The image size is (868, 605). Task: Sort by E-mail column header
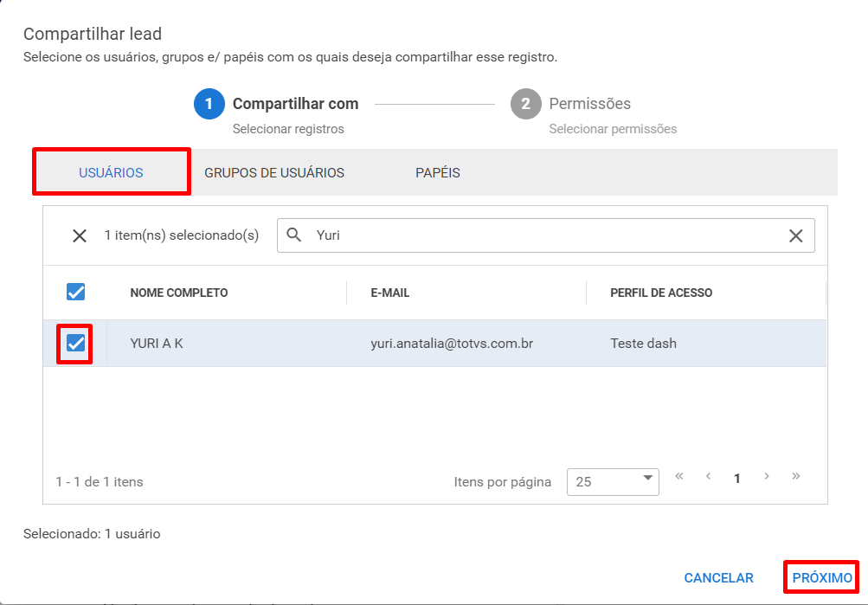389,293
